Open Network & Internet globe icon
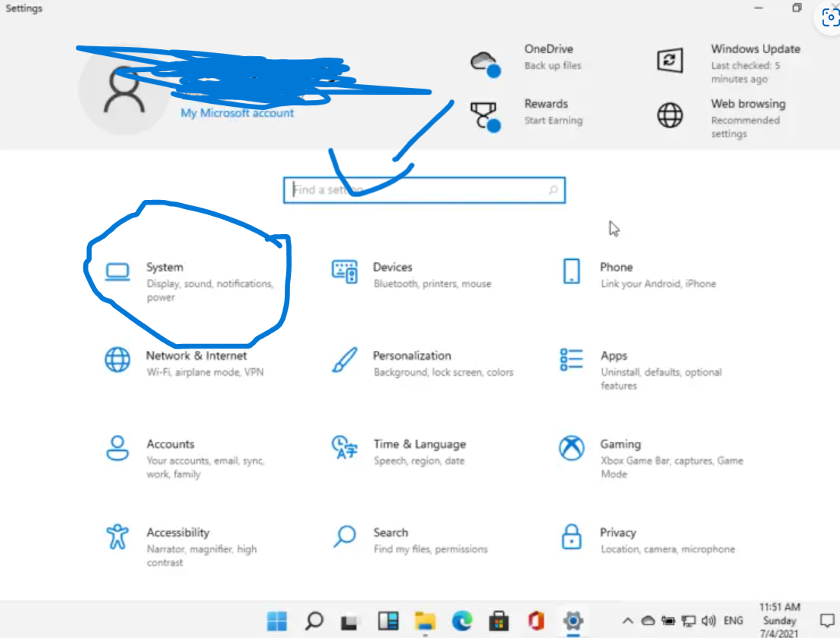The height and width of the screenshot is (638, 840). pyautogui.click(x=117, y=360)
